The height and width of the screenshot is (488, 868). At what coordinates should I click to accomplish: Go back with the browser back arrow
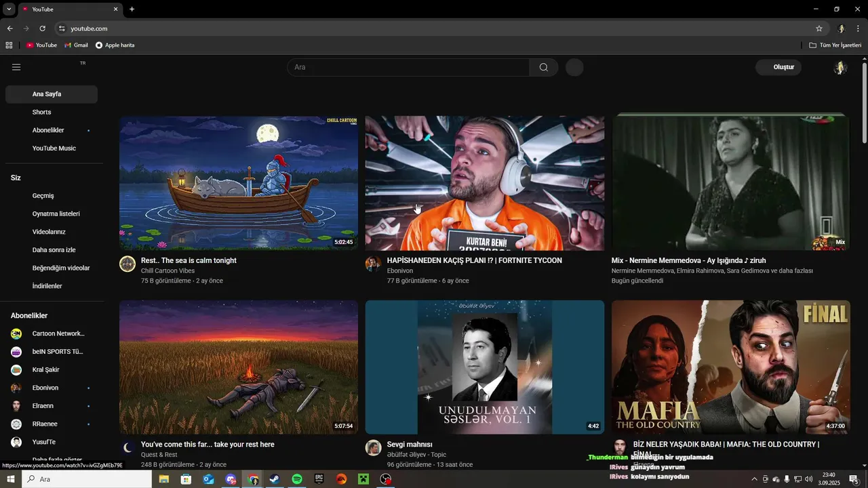click(x=9, y=28)
